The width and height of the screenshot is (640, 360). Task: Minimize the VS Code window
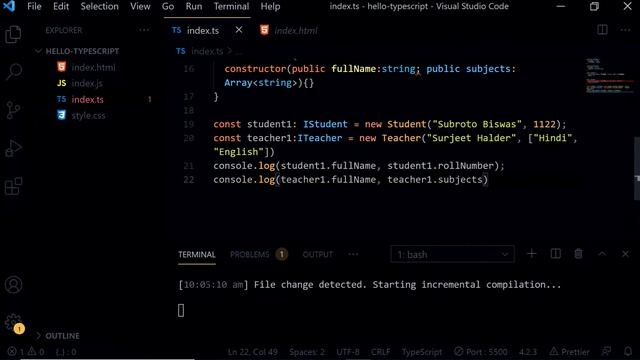tap(561, 7)
